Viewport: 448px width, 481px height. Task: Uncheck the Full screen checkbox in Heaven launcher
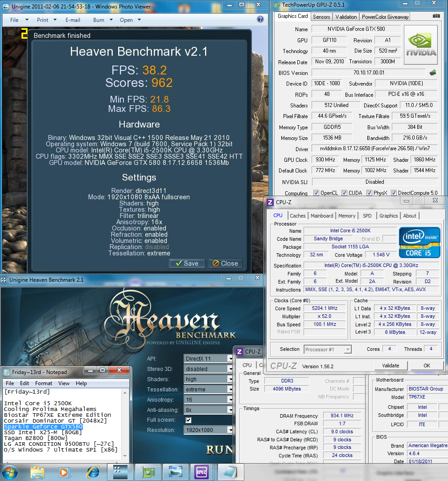click(189, 420)
